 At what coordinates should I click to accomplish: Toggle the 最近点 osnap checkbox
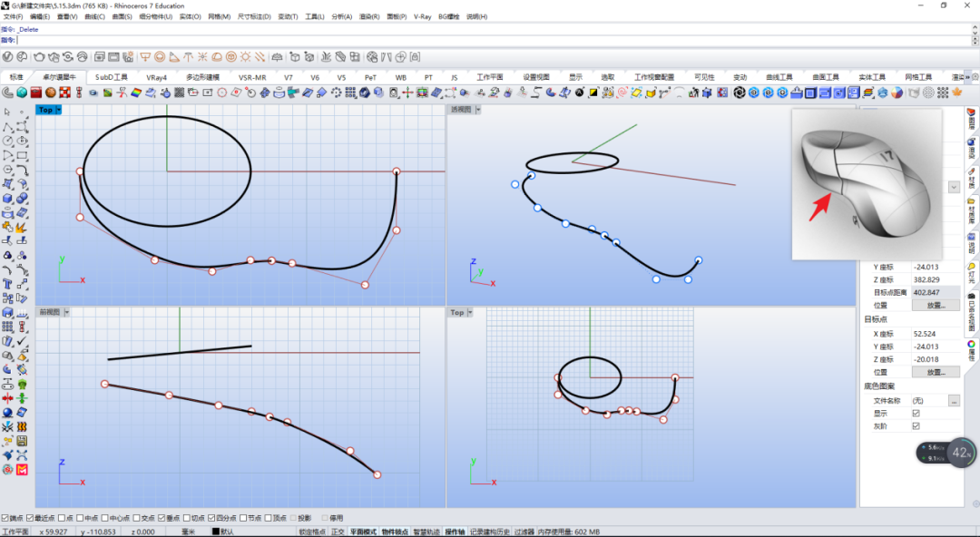pos(29,518)
